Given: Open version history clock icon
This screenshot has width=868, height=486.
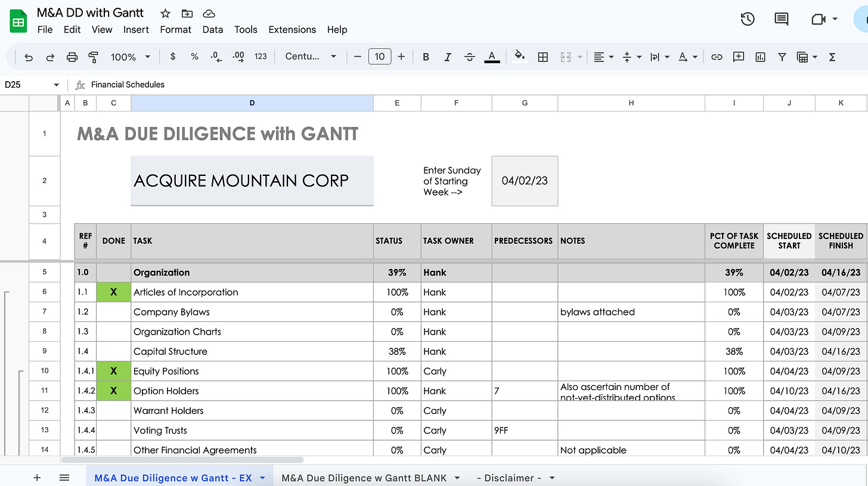Looking at the screenshot, I should [x=747, y=18].
